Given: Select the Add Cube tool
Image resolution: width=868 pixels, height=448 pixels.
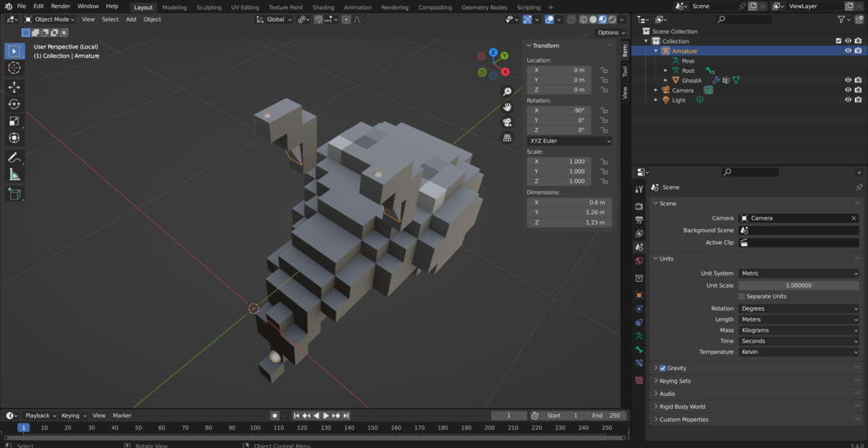Looking at the screenshot, I should click(14, 194).
